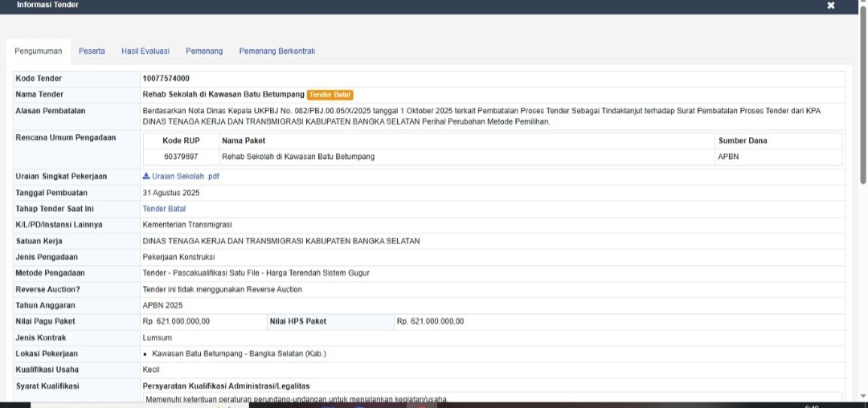Screen dimensions: 868x408
Task: Click the Sumber Dana column header
Action: (x=742, y=141)
